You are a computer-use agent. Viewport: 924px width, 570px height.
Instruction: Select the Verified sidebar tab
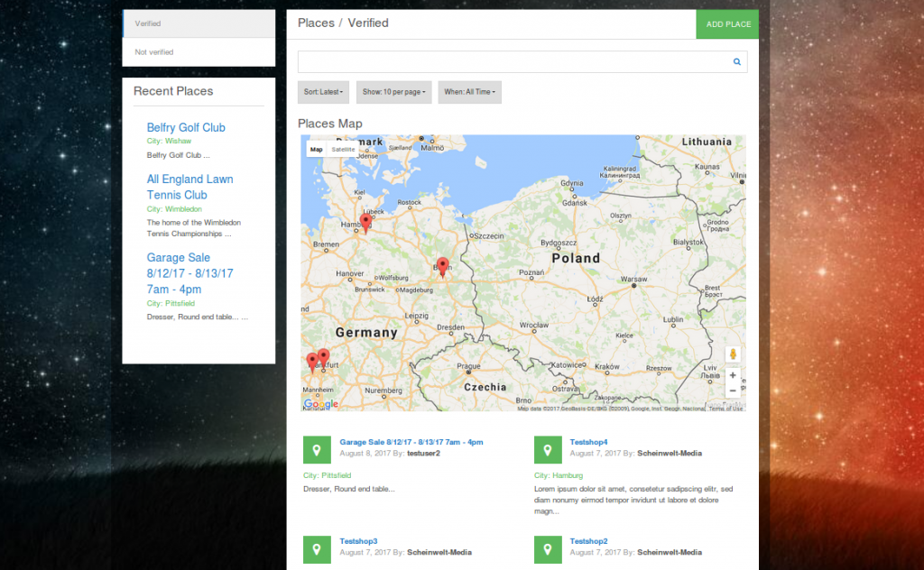coord(199,23)
